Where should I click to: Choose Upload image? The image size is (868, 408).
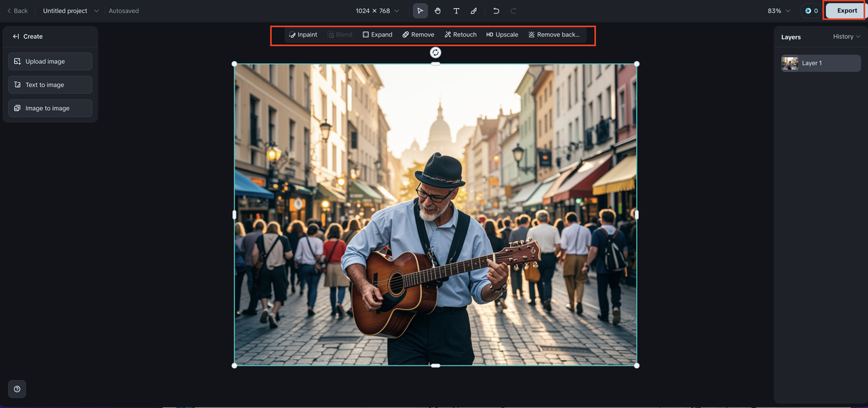[50, 61]
